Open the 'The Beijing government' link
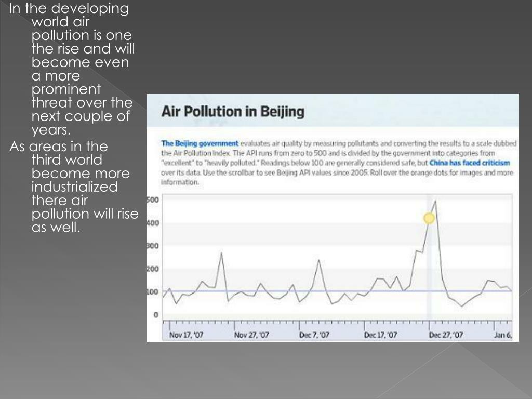 coord(199,143)
